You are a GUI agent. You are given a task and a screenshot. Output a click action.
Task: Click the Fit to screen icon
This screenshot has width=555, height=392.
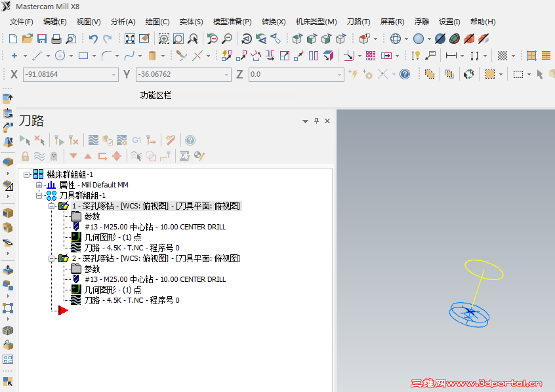point(130,39)
